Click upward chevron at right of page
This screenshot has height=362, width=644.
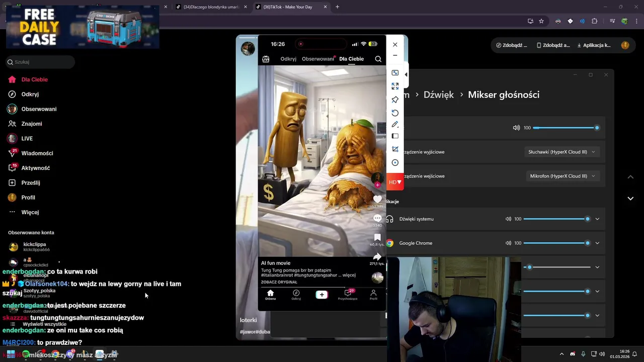[x=630, y=177]
